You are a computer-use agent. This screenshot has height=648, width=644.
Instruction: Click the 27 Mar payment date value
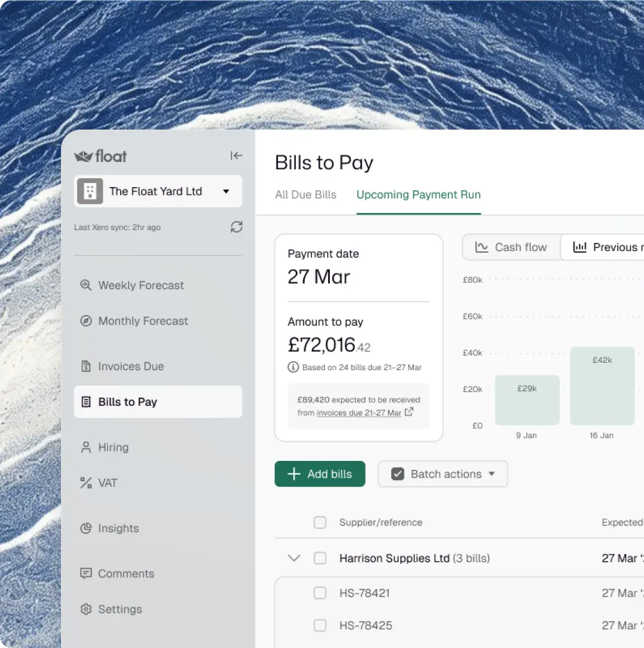click(318, 276)
